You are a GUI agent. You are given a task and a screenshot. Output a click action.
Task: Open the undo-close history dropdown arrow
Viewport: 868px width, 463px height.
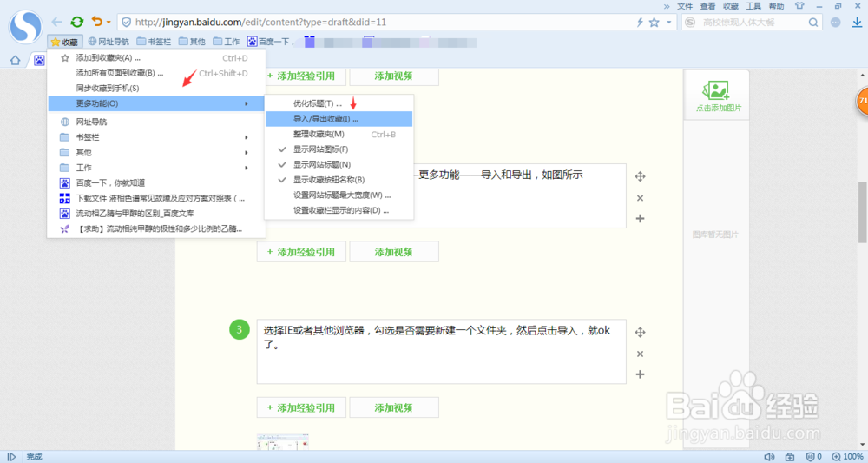pos(108,23)
